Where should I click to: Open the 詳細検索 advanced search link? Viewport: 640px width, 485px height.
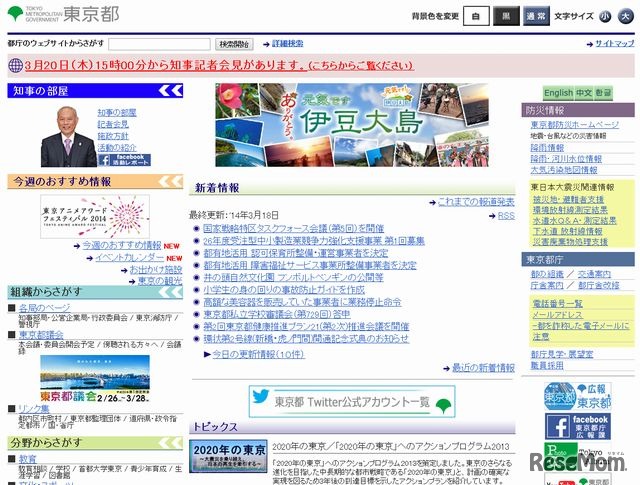(x=287, y=43)
